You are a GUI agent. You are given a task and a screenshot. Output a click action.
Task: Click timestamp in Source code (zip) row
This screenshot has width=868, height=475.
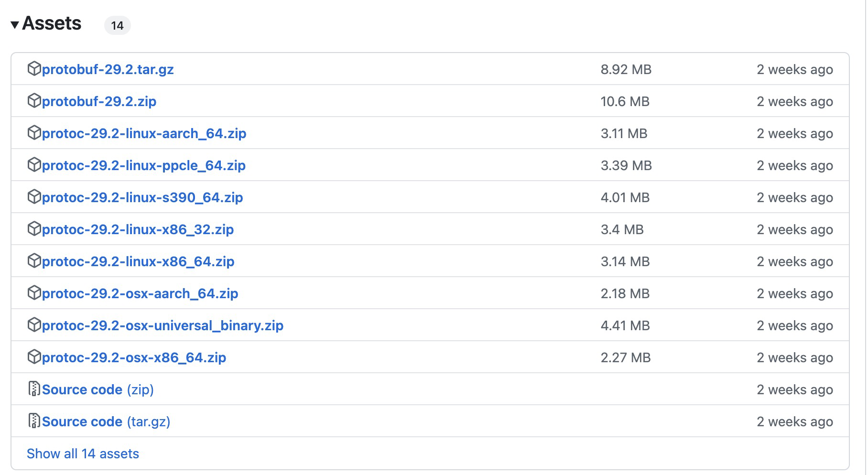coord(795,390)
